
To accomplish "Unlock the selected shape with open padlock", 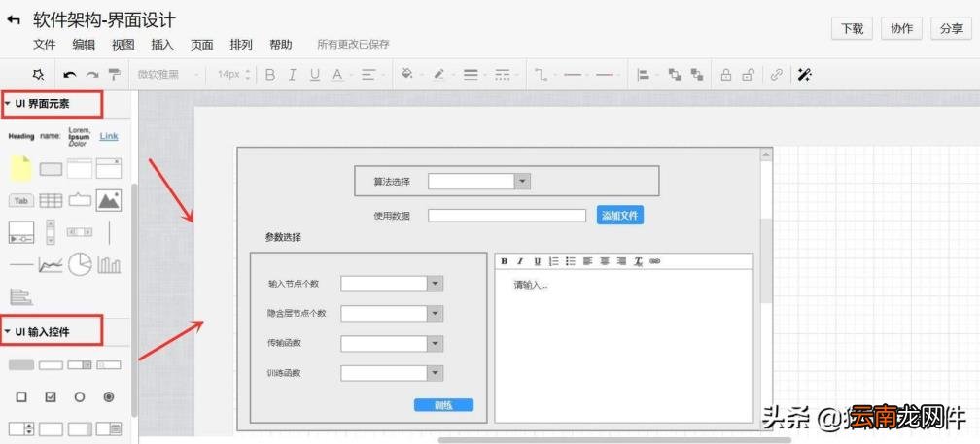I will [748, 75].
